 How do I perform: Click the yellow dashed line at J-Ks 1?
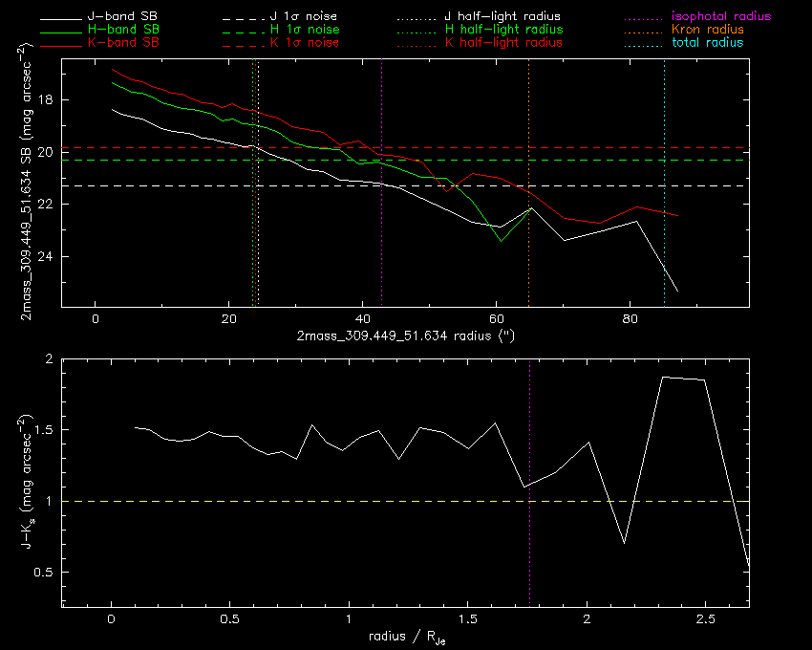[x=405, y=501]
